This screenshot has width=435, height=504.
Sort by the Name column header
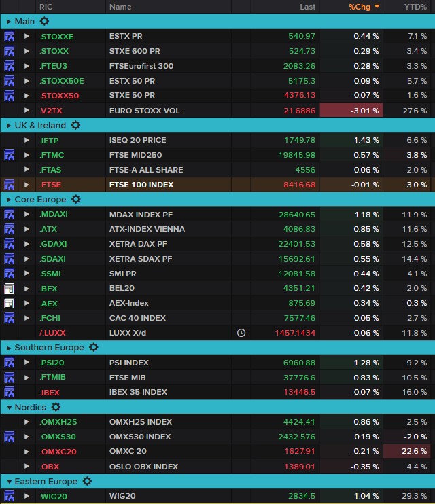tap(120, 7)
